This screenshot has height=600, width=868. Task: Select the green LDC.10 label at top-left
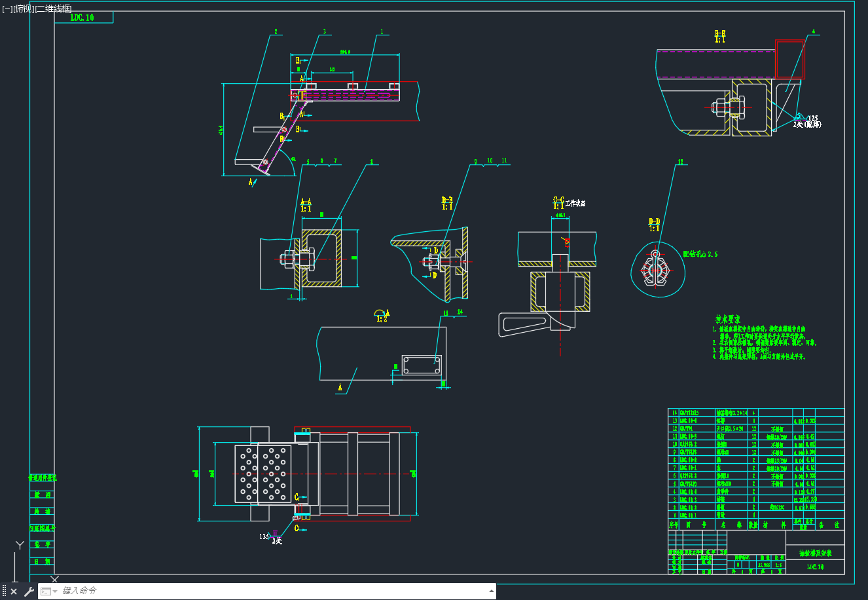click(x=82, y=18)
